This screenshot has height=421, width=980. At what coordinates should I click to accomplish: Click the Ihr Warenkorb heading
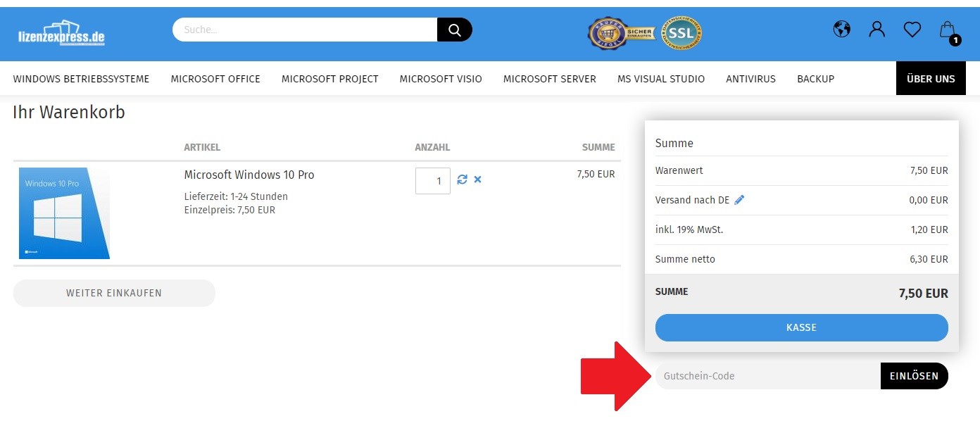[x=69, y=113]
